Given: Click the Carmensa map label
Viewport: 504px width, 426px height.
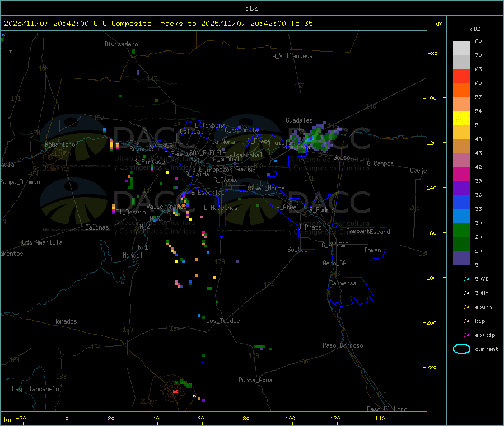Looking at the screenshot, I should coord(343,283).
